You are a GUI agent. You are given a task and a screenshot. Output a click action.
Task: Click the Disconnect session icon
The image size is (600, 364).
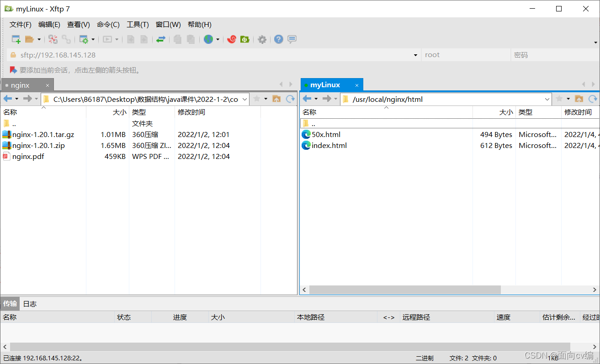coord(53,39)
